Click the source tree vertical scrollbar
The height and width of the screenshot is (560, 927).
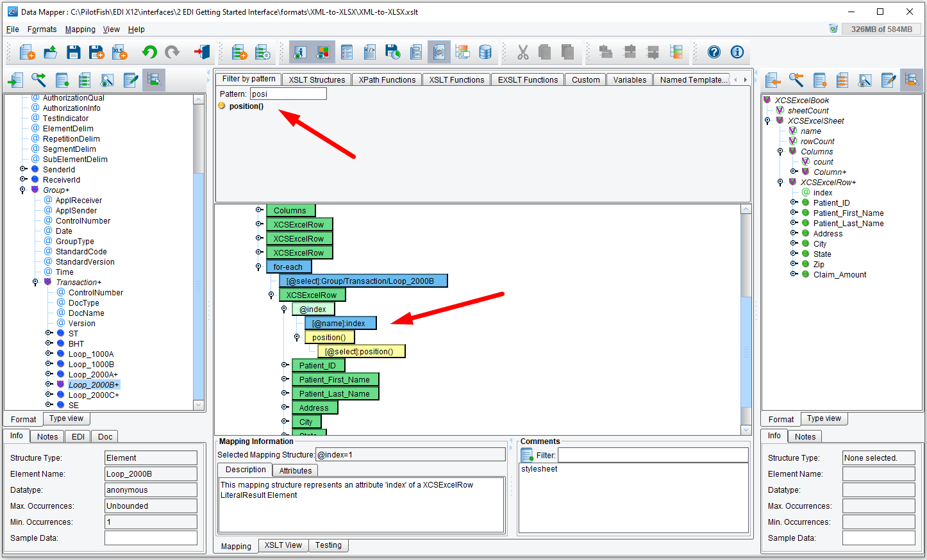click(199, 252)
